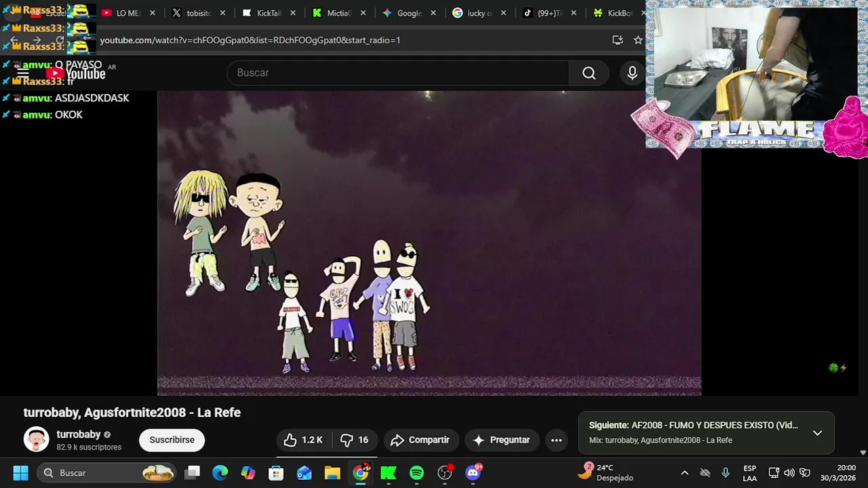
Task: Click the page scrollbar down arrow
Action: click(863, 453)
